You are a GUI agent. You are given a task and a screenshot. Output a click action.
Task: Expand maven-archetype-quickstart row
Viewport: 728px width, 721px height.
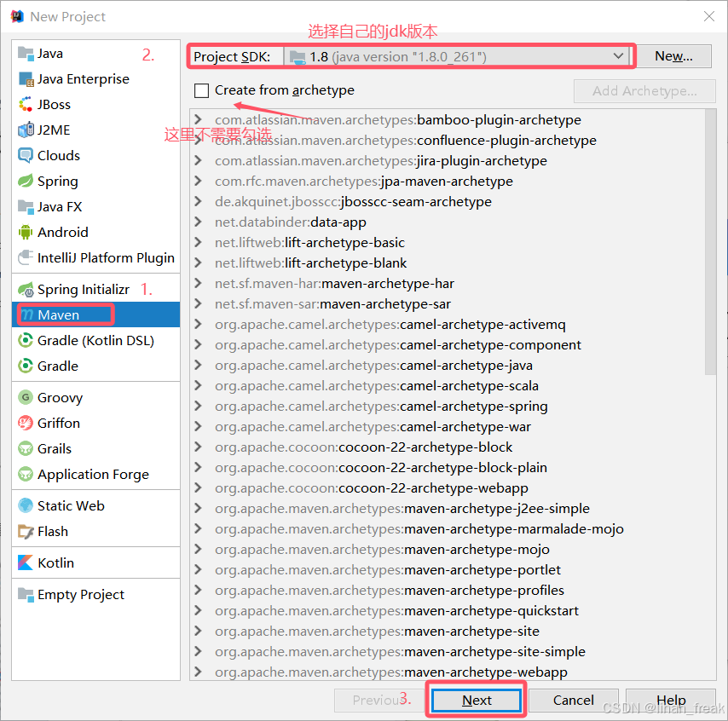(x=199, y=610)
